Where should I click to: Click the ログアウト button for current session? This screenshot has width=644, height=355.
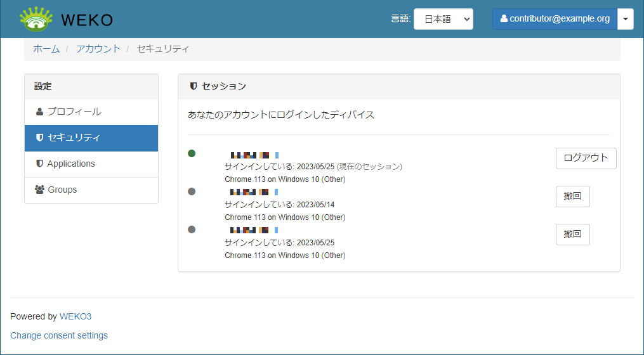pos(586,158)
